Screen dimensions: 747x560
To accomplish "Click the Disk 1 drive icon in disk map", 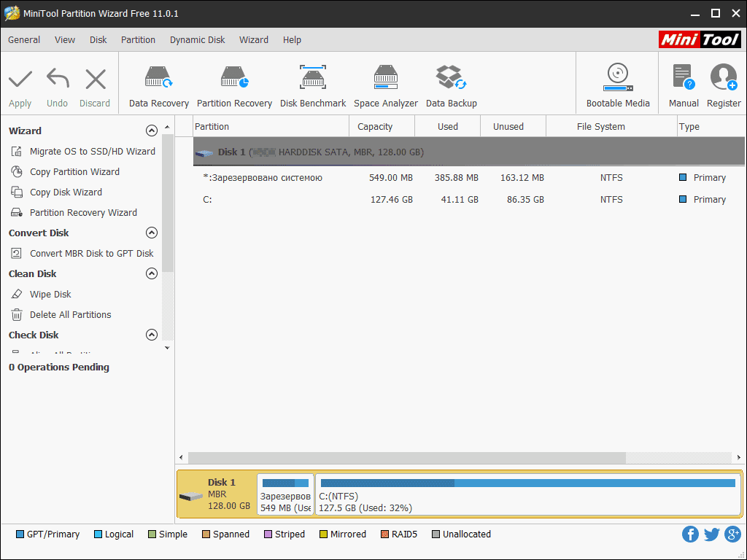I will coord(191,496).
